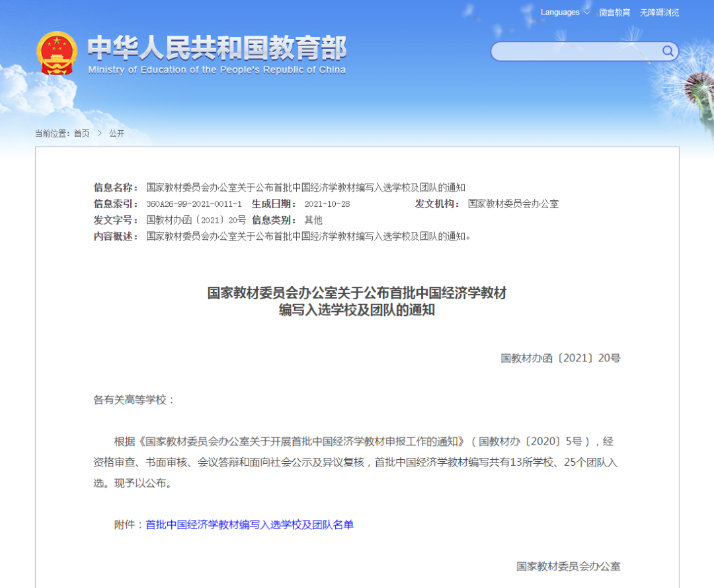The image size is (714, 588).
Task: Open the 无障碍浏览 accessibility link
Action: point(659,13)
